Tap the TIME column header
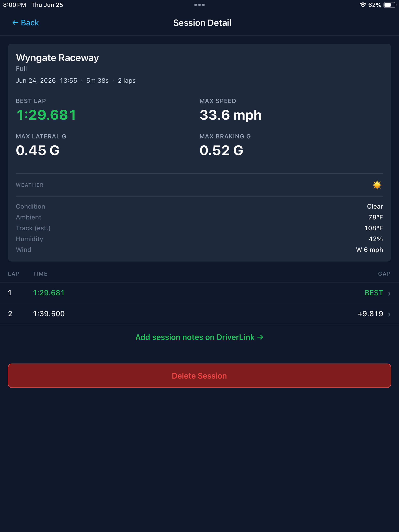 click(x=40, y=274)
